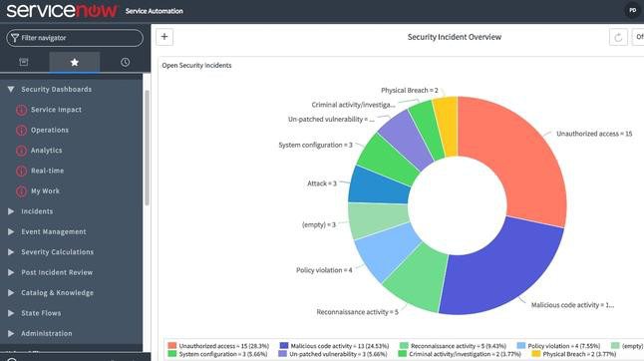Expand the Event Management module
Viewport: 644px width, 361px height.
(11, 231)
